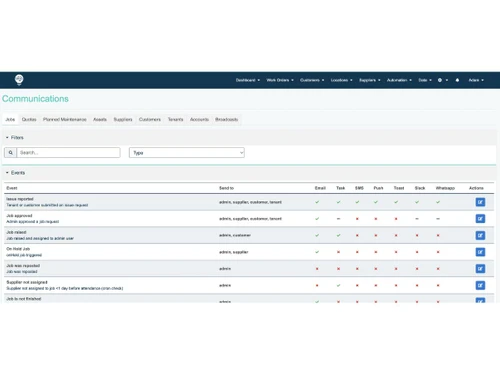This screenshot has width=500, height=375.
Task: Open the Dashboard dropdown menu
Action: [248, 80]
